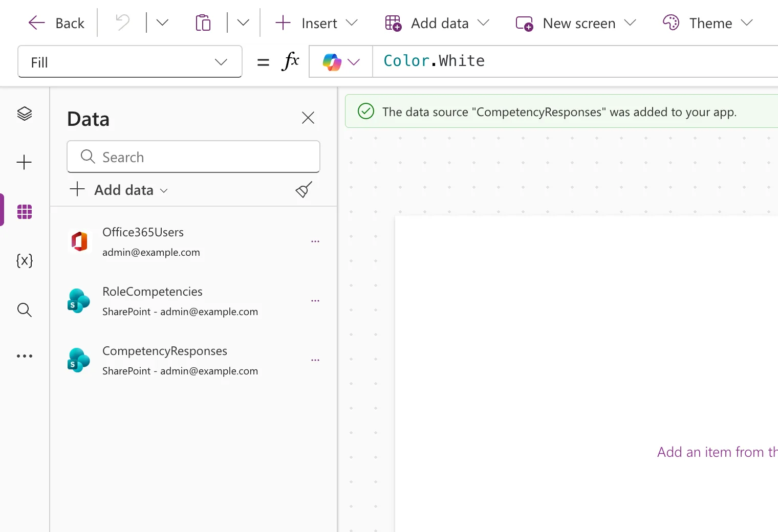Open more options for CompetencyResponses
The width and height of the screenshot is (778, 532).
(315, 360)
